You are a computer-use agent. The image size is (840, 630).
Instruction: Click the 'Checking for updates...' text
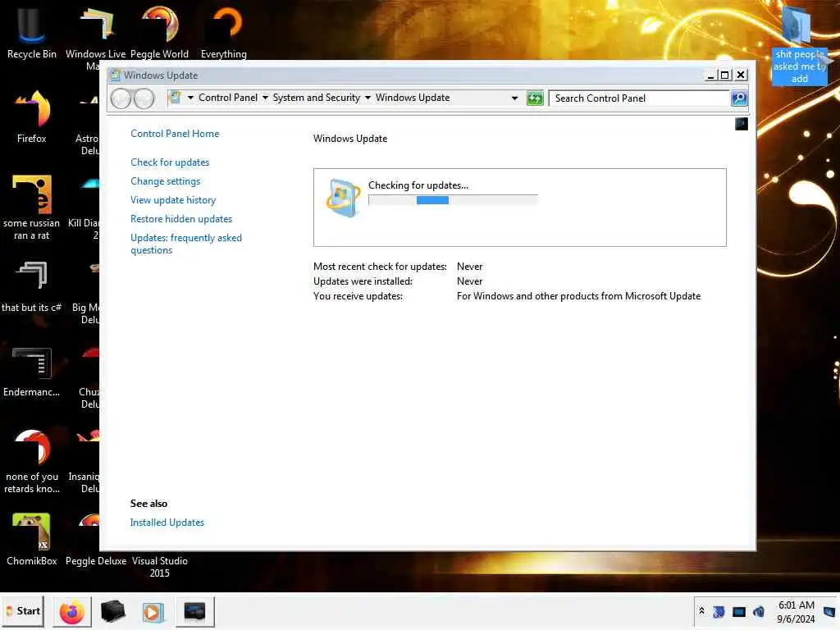point(418,185)
